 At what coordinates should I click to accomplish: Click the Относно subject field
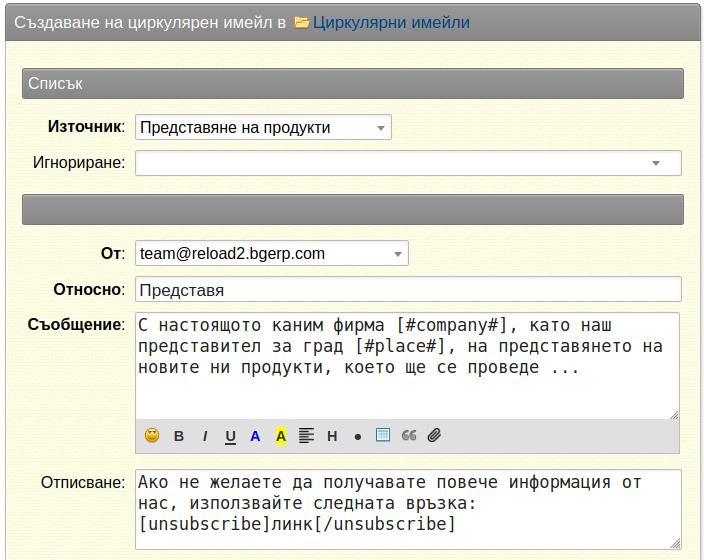(x=408, y=290)
